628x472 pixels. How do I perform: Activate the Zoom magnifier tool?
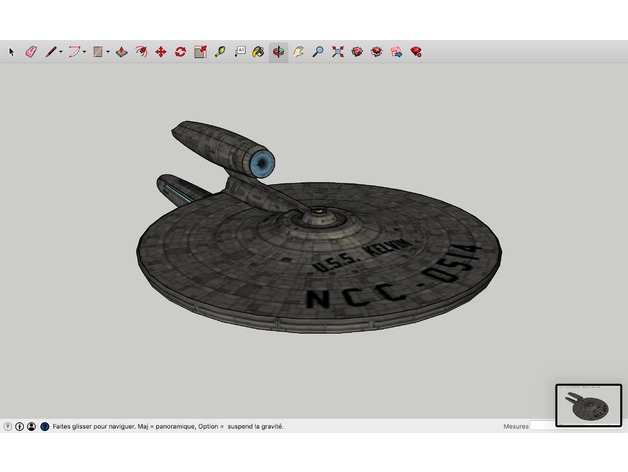point(318,52)
